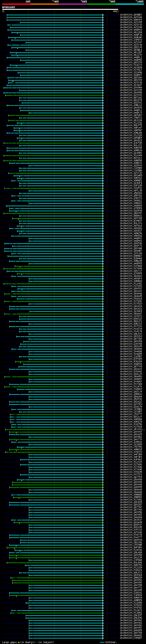Click the query label BP091685
The width and height of the screenshot is (146, 644).
pos(8,7)
